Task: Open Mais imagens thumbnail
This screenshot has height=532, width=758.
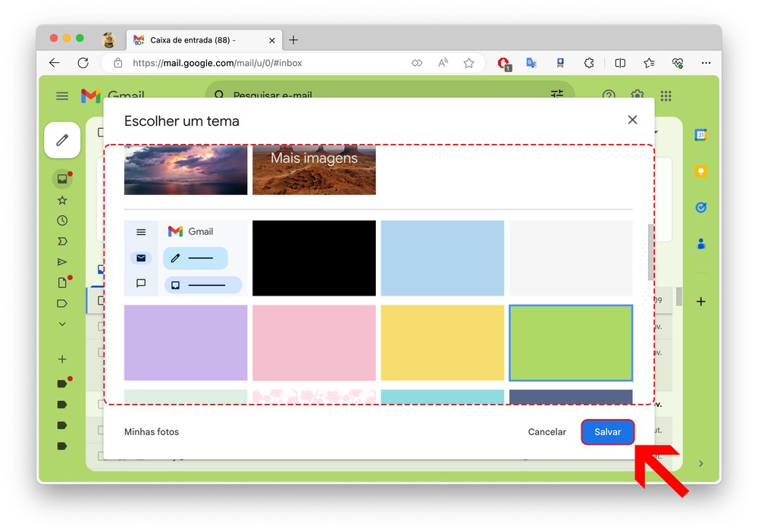Action: pyautogui.click(x=314, y=170)
